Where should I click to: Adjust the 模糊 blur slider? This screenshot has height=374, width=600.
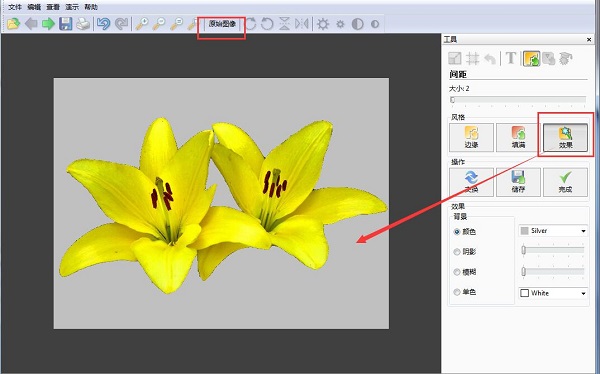553,271
